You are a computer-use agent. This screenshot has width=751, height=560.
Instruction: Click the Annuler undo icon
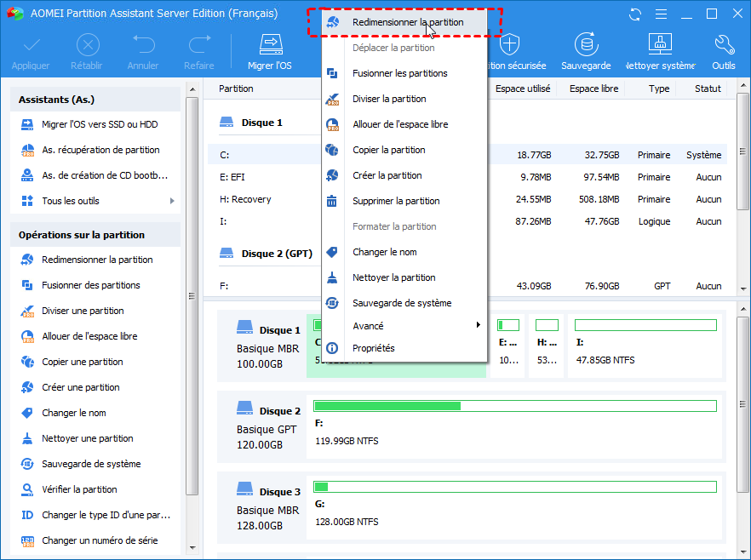coord(143,44)
